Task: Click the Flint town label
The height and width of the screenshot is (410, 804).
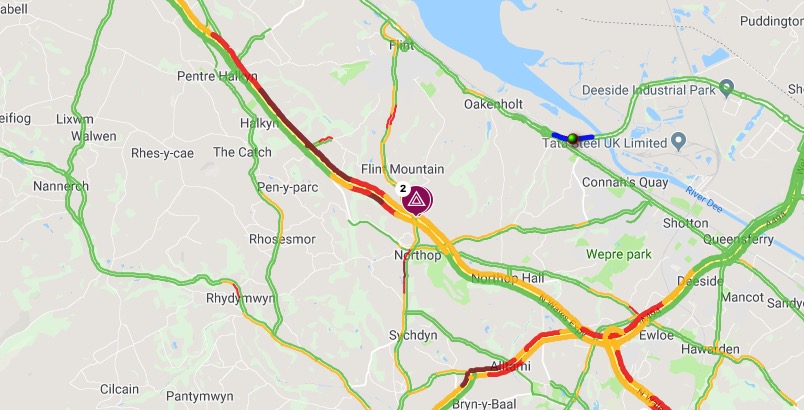Action: click(x=401, y=46)
